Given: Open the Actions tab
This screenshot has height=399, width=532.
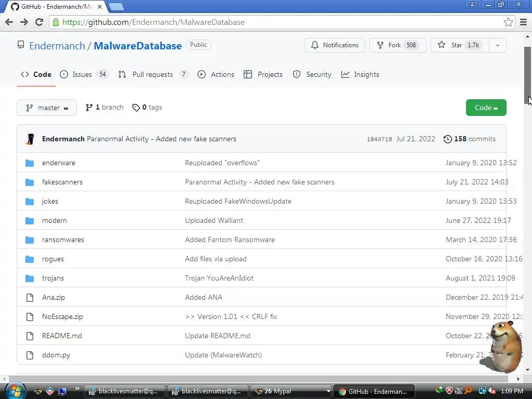Looking at the screenshot, I should click(216, 74).
